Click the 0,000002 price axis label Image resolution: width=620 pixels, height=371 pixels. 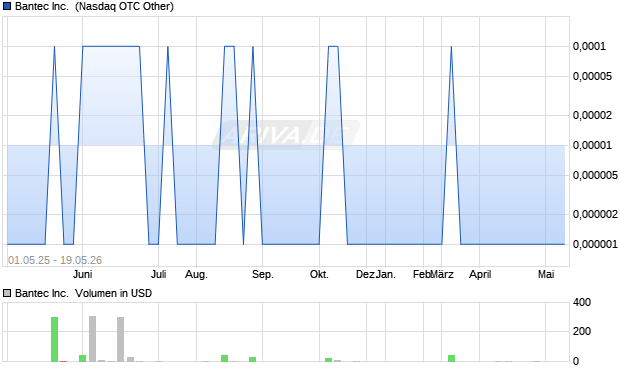click(x=595, y=214)
